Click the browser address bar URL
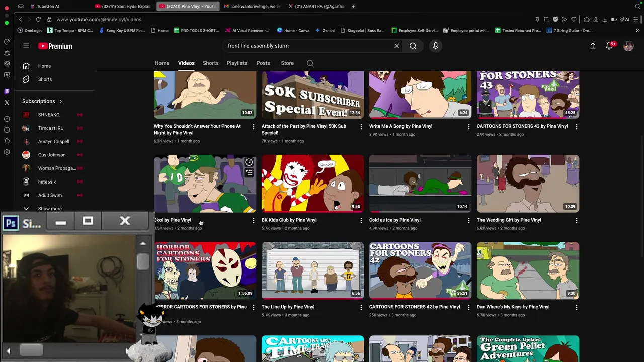This screenshot has width=644, height=362. click(x=99, y=19)
